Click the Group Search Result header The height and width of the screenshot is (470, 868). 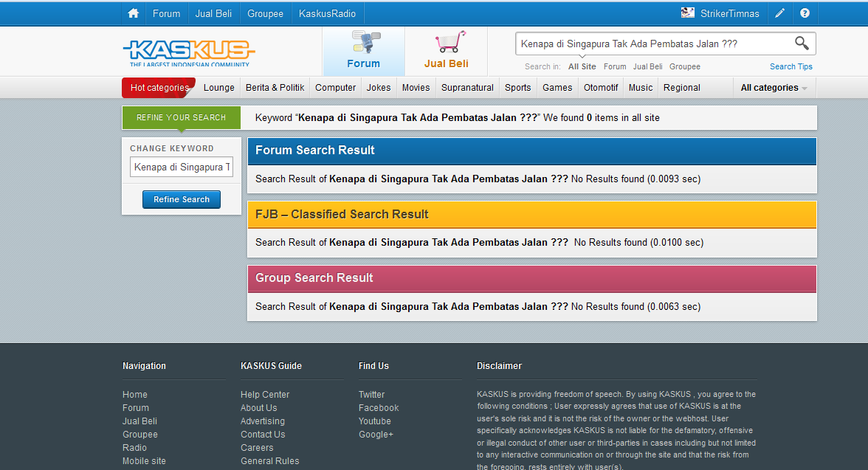532,278
